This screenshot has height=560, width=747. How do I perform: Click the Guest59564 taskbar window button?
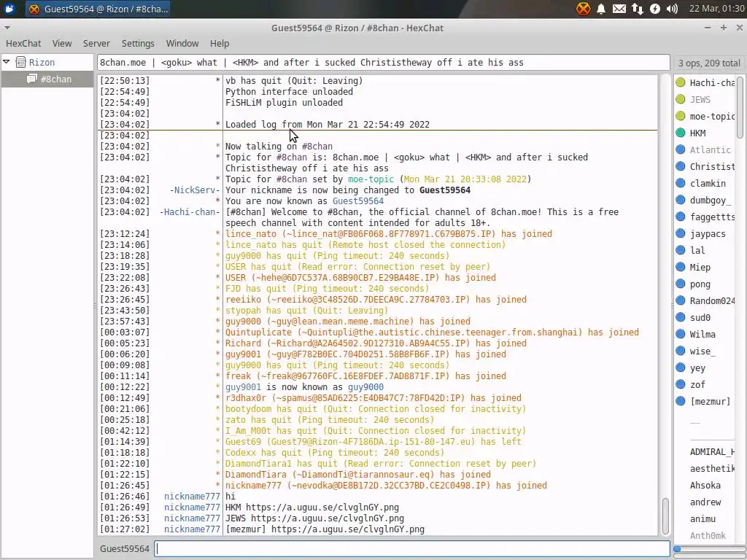98,9
